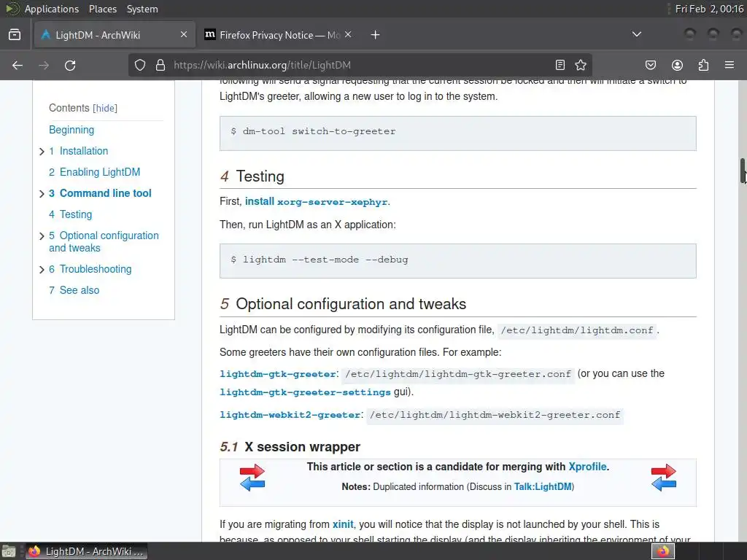
Task: Open the lightdm-gtk-greeter-settings link
Action: point(305,392)
